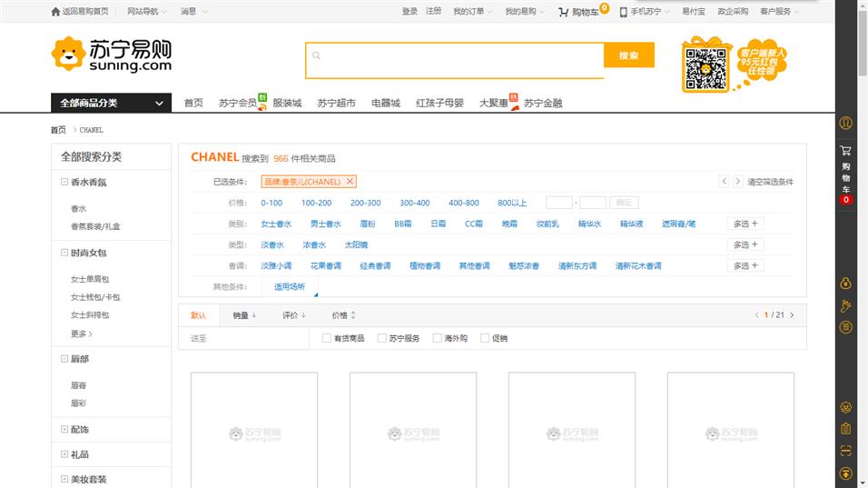The height and width of the screenshot is (488, 868).
Task: Sort results by 销量
Action: [244, 315]
